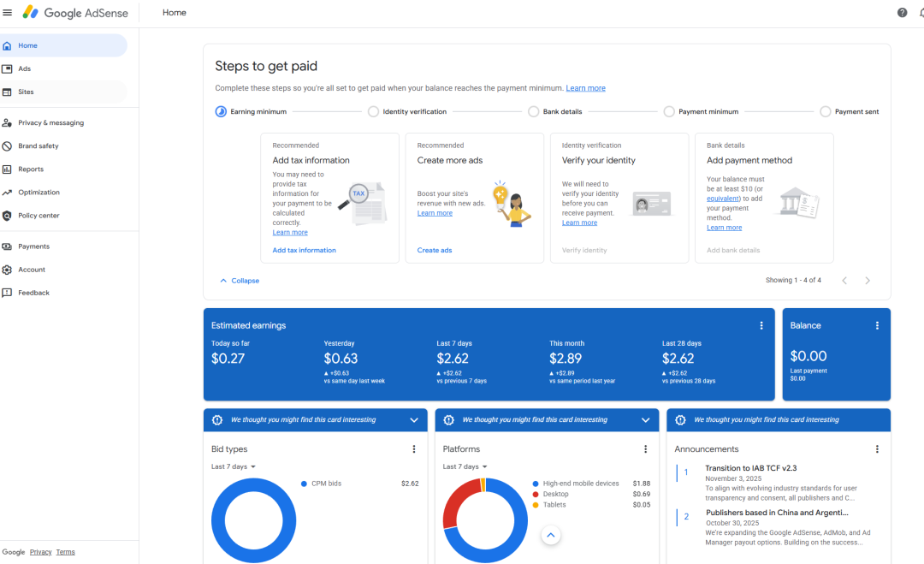924x564 pixels.
Task: Open Platforms Last 7 days dropdown
Action: click(465, 466)
